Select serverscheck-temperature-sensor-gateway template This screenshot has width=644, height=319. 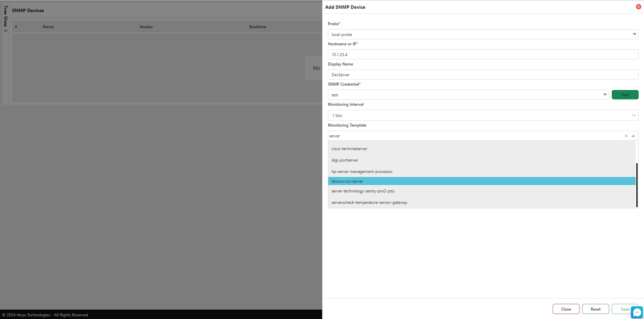[369, 202]
